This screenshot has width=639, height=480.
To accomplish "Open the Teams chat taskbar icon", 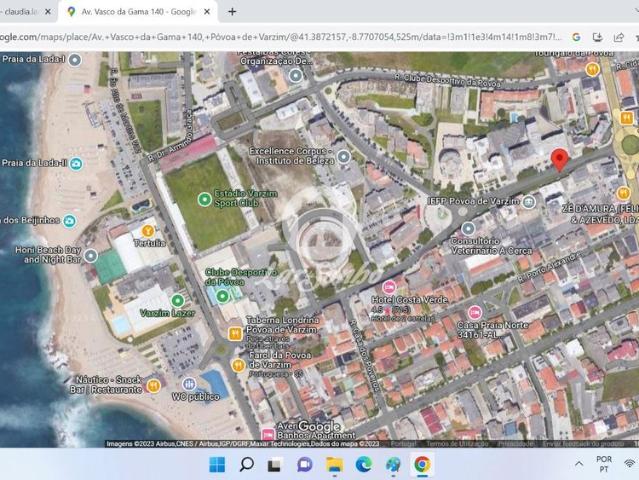I will click(304, 465).
